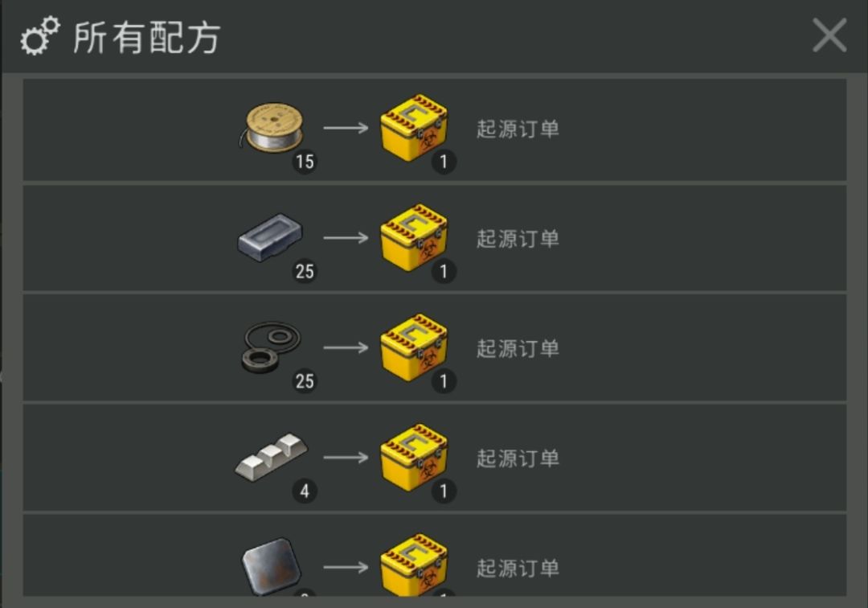Click the yellow crate in the fourth recipe
The width and height of the screenshot is (868, 608).
tap(414, 457)
